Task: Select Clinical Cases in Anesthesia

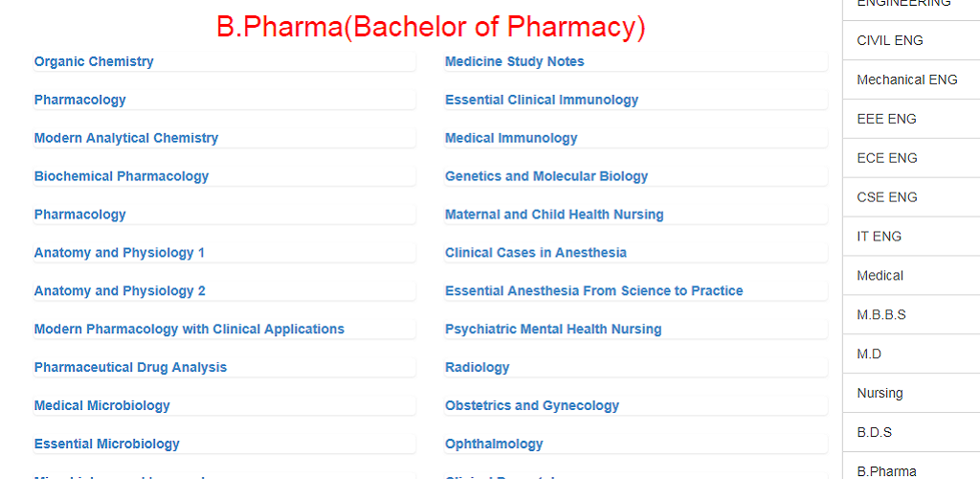Action: click(x=536, y=253)
